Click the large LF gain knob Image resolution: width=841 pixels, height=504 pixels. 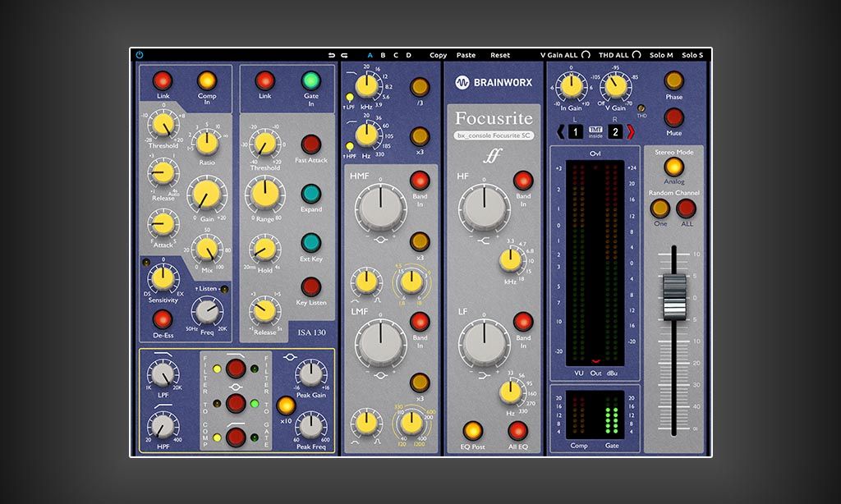pos(484,343)
